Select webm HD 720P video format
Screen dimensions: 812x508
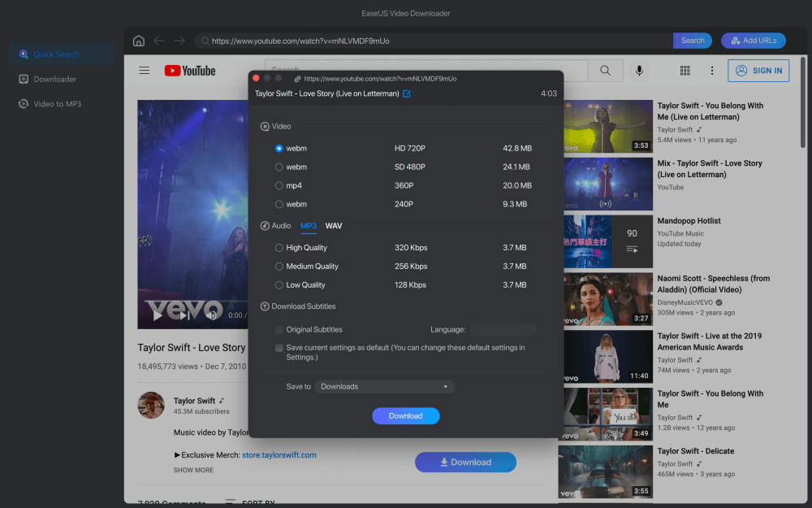pyautogui.click(x=279, y=148)
